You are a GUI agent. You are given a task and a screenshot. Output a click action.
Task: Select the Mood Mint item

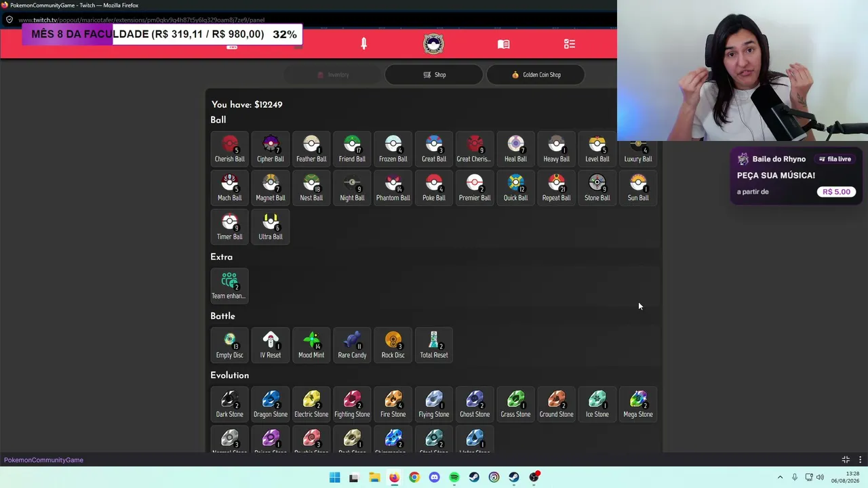click(311, 345)
